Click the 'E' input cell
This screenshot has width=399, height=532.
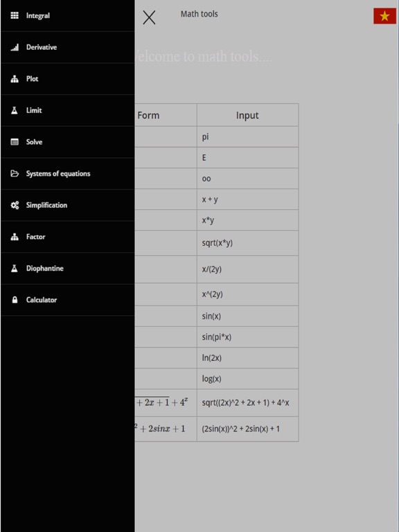(248, 157)
